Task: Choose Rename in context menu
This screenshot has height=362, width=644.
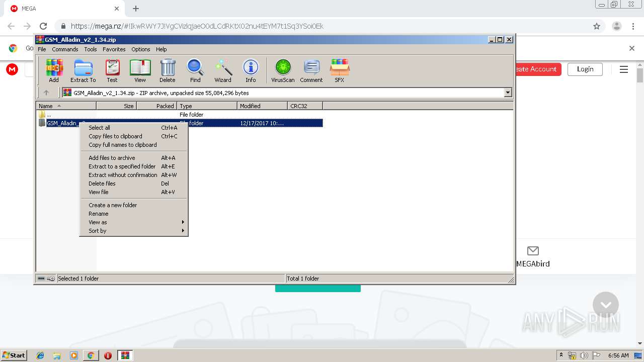Action: pos(134,214)
